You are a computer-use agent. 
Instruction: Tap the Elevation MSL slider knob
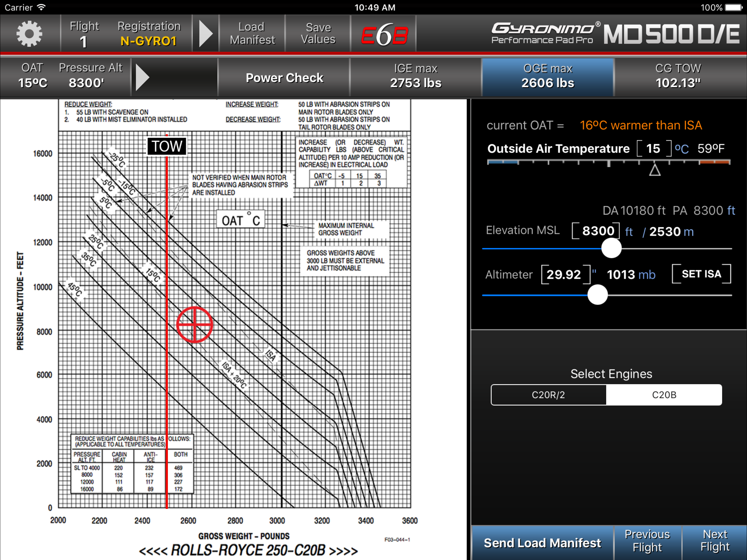tap(611, 248)
